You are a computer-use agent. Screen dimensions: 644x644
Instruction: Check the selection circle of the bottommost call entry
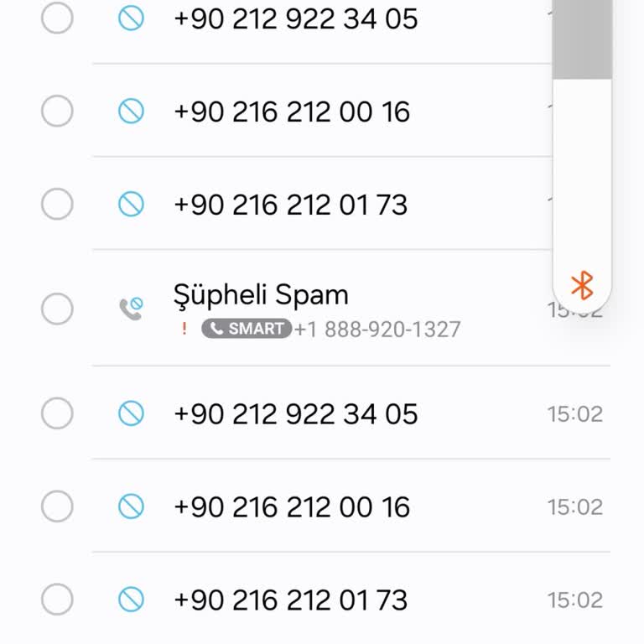(57, 600)
